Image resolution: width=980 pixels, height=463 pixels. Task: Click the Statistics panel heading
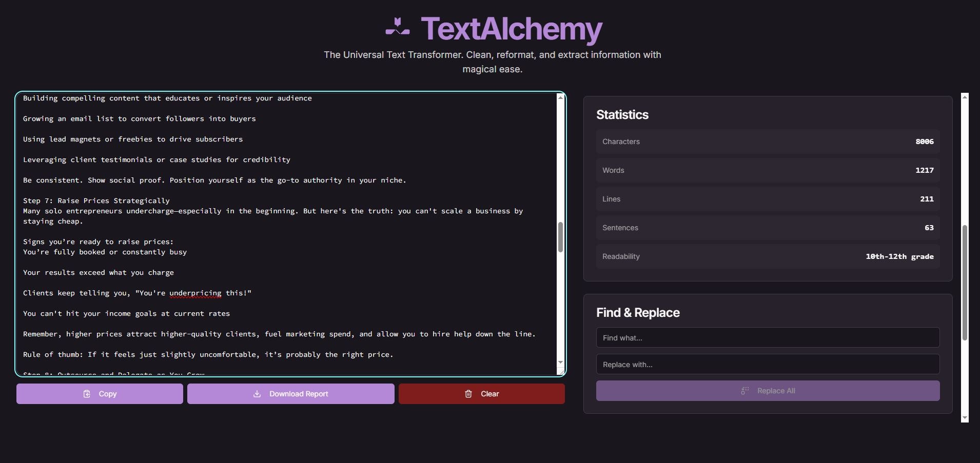[x=622, y=115]
